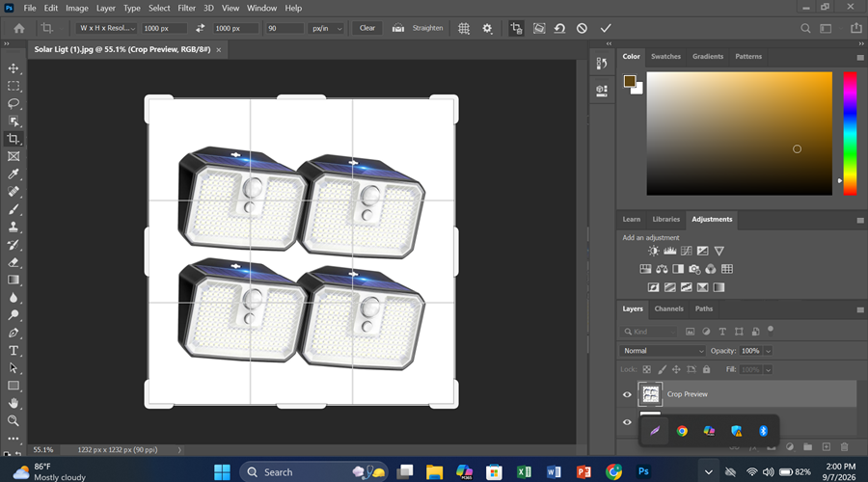This screenshot has width=868, height=482.
Task: Select the Rectangle shape tool
Action: click(x=14, y=386)
